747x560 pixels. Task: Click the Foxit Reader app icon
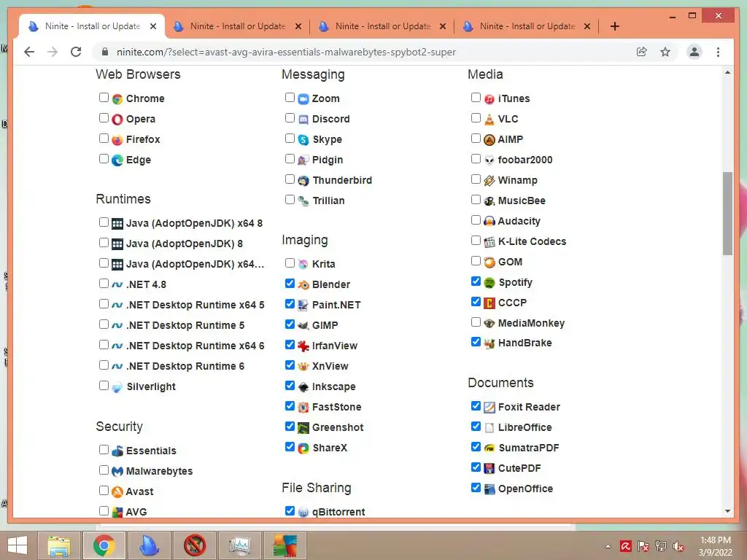coord(489,407)
